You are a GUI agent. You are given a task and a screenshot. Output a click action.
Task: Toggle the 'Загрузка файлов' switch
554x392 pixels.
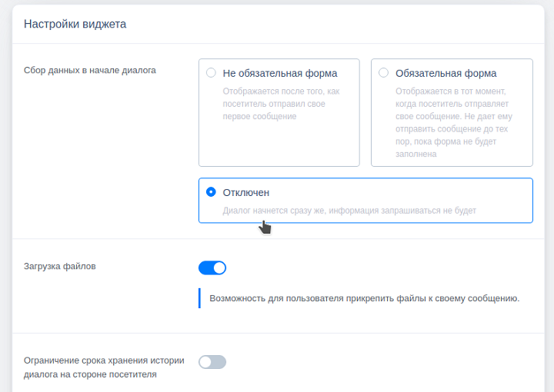212,267
